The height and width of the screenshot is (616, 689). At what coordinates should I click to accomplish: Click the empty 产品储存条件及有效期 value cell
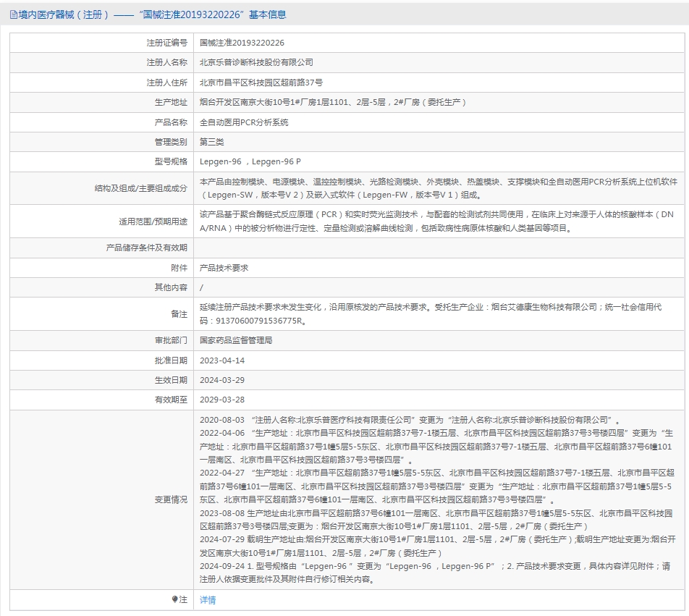tap(434, 248)
